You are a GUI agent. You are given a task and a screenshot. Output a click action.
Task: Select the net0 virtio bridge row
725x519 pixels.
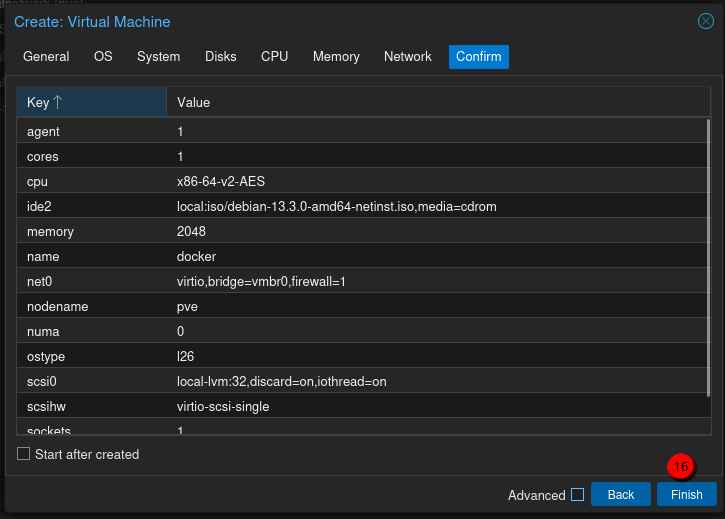tap(360, 281)
